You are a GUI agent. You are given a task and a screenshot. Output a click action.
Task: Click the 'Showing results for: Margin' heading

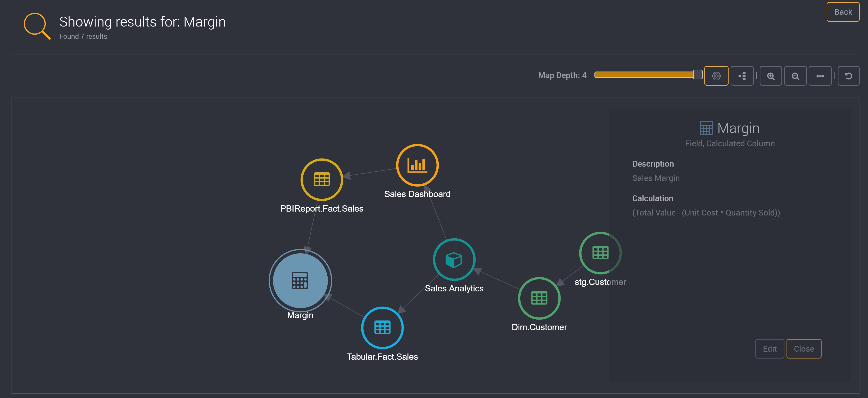[x=142, y=22]
